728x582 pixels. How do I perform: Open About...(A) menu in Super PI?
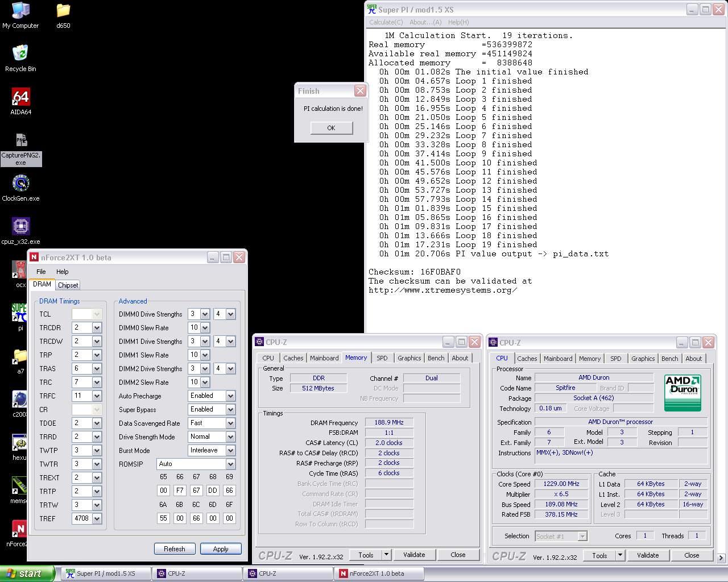tap(425, 22)
